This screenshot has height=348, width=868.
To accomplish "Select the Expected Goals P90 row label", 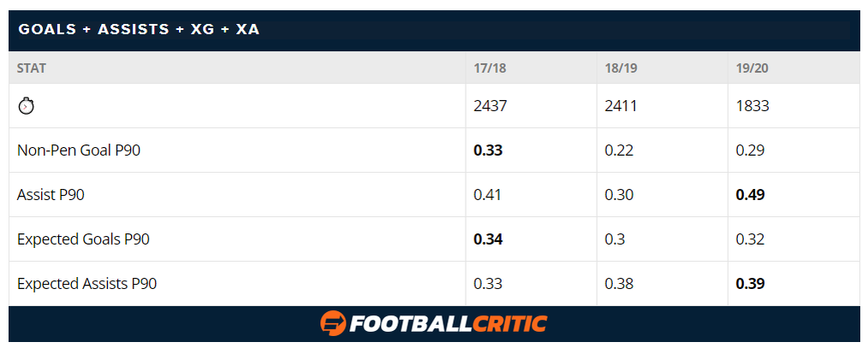I will pyautogui.click(x=83, y=239).
